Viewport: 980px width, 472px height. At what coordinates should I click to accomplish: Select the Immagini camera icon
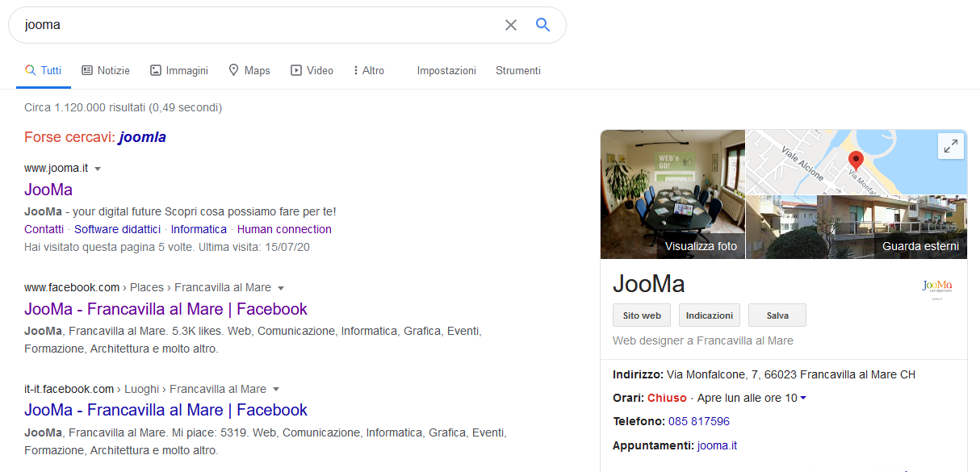tap(156, 70)
